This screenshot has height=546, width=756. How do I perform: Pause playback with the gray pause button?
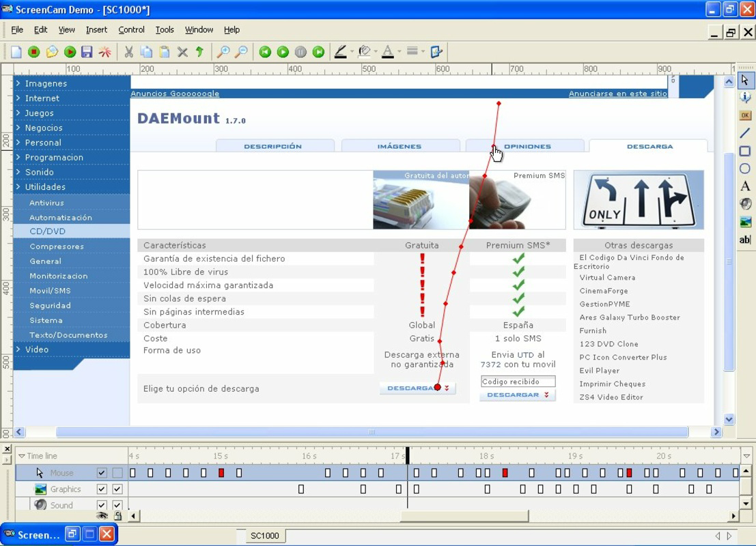pos(300,52)
